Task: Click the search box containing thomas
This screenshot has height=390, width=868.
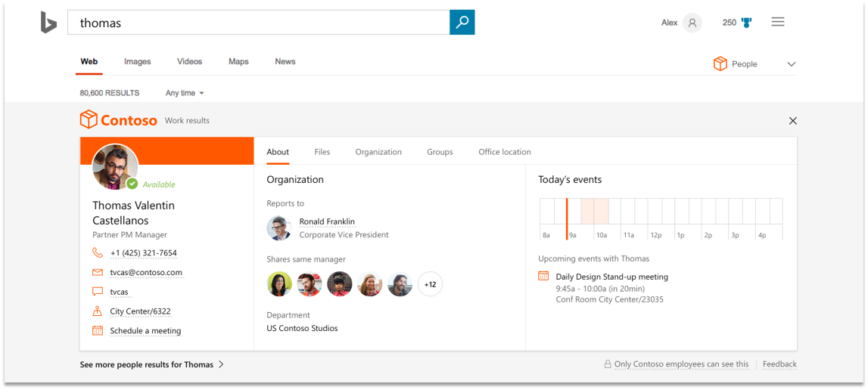Action: (x=259, y=22)
